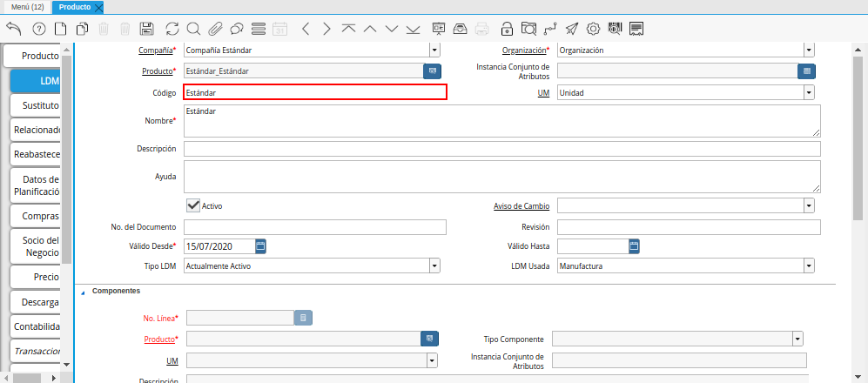Refresh the record using the requery icon
The height and width of the screenshot is (383, 868).
click(x=172, y=29)
